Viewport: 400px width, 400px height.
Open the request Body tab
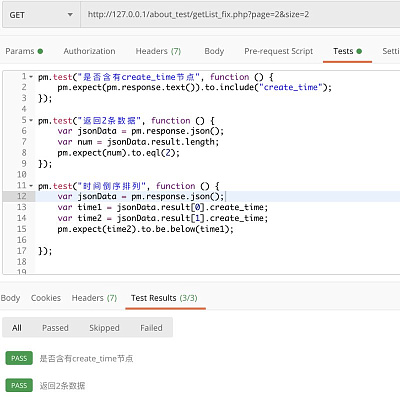[x=214, y=51]
